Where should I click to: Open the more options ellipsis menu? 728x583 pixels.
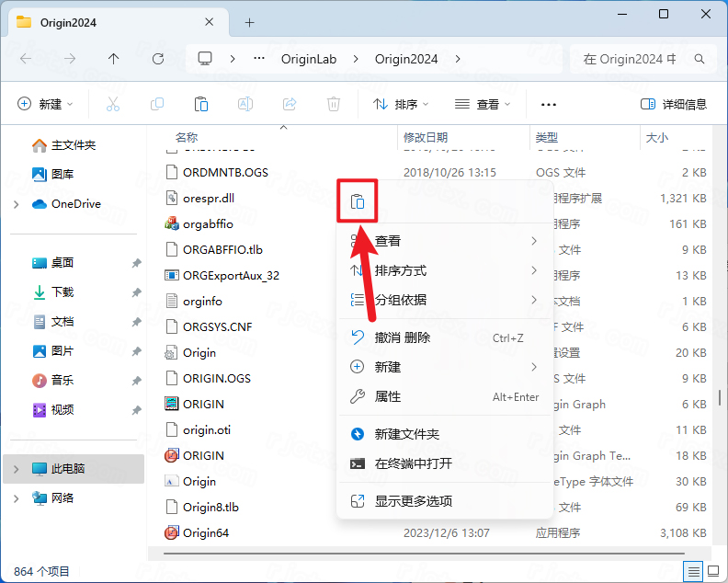pyautogui.click(x=549, y=104)
